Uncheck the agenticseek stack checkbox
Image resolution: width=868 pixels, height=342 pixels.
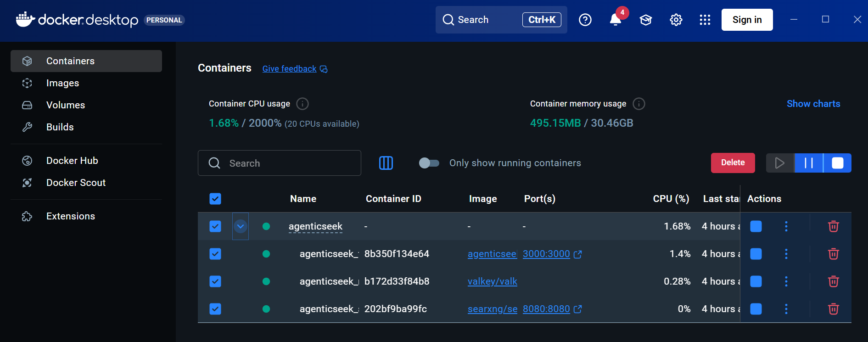[x=215, y=226]
